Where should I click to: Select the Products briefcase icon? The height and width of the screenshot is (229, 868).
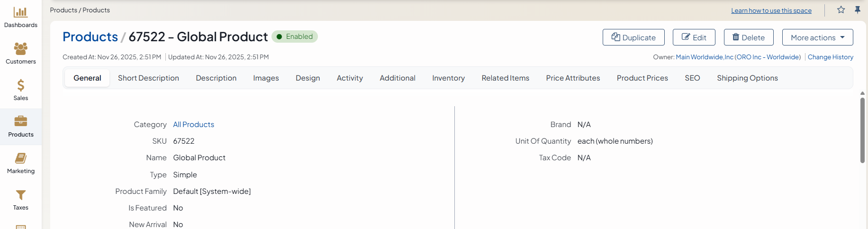tap(20, 121)
